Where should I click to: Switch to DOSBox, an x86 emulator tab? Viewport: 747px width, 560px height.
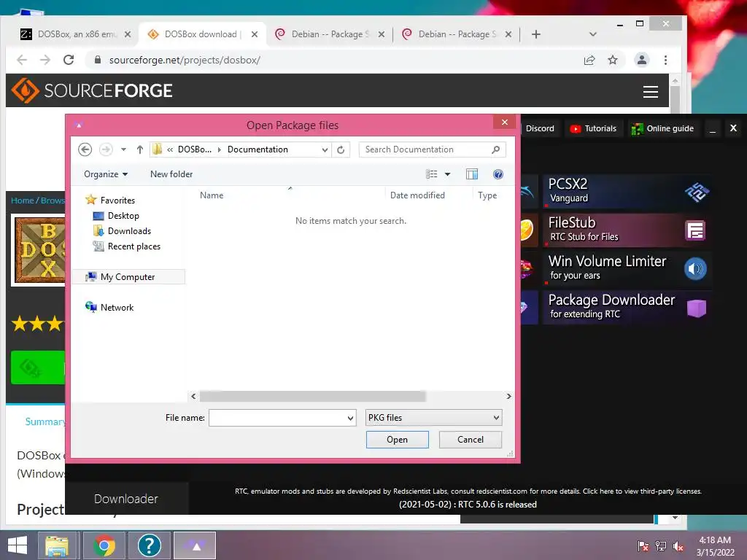pyautogui.click(x=75, y=34)
